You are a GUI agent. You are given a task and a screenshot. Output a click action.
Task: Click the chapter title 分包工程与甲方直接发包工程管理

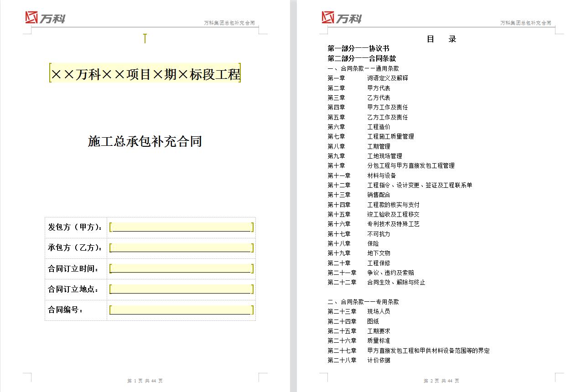(x=411, y=165)
